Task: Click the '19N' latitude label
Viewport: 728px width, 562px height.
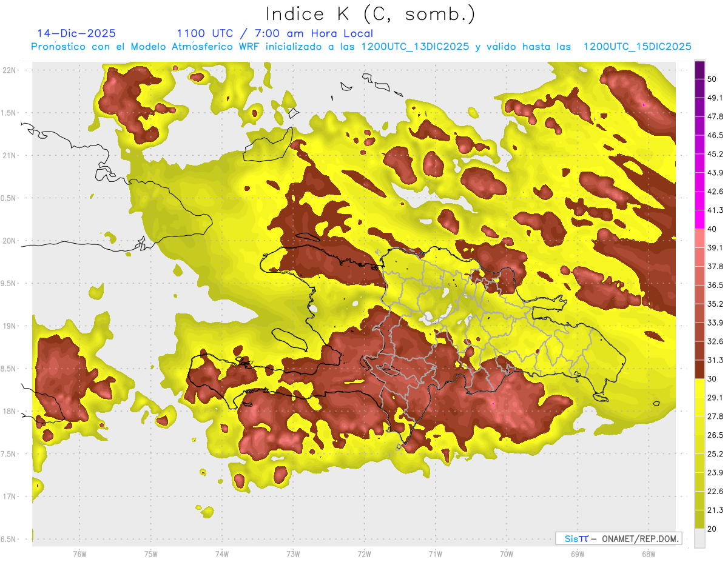Action: click(x=9, y=326)
